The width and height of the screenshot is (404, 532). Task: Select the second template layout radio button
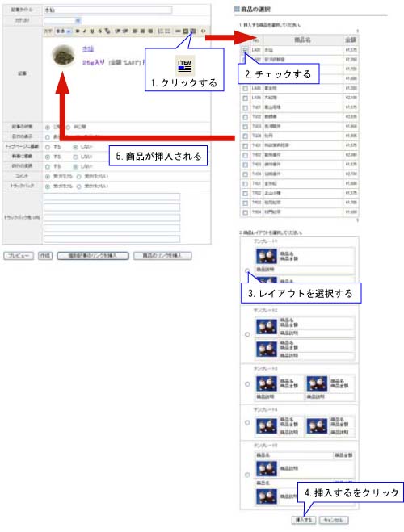(x=247, y=334)
